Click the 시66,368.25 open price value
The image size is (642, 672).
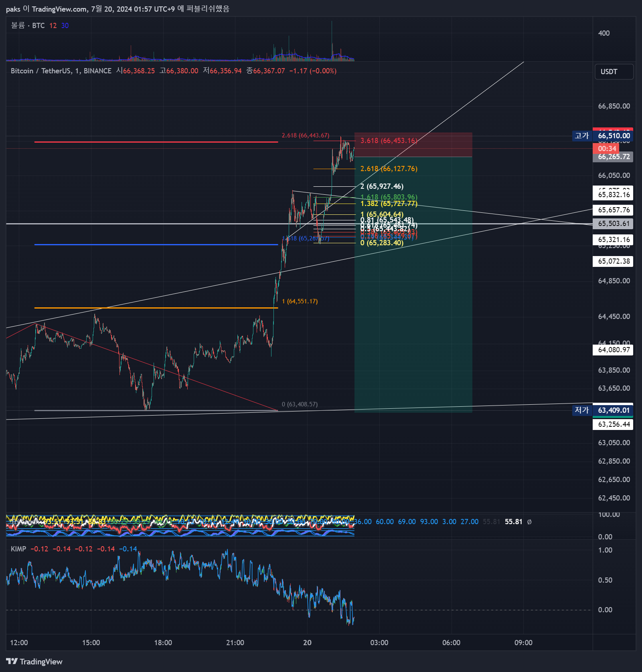coord(136,71)
